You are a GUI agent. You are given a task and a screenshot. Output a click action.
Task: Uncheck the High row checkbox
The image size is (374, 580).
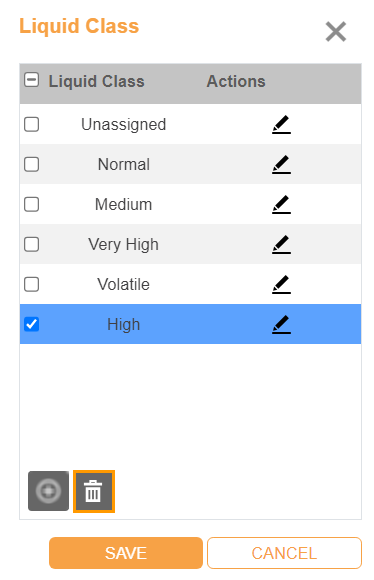[x=31, y=324]
